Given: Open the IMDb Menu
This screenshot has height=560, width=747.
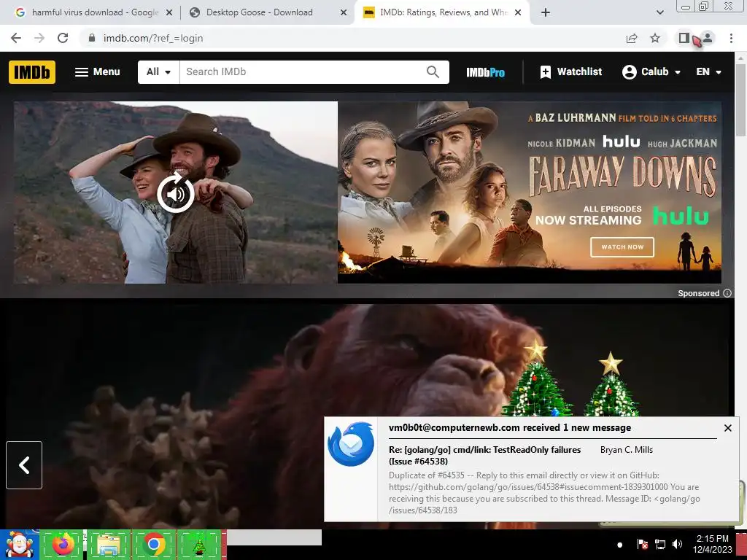Looking at the screenshot, I should [97, 72].
